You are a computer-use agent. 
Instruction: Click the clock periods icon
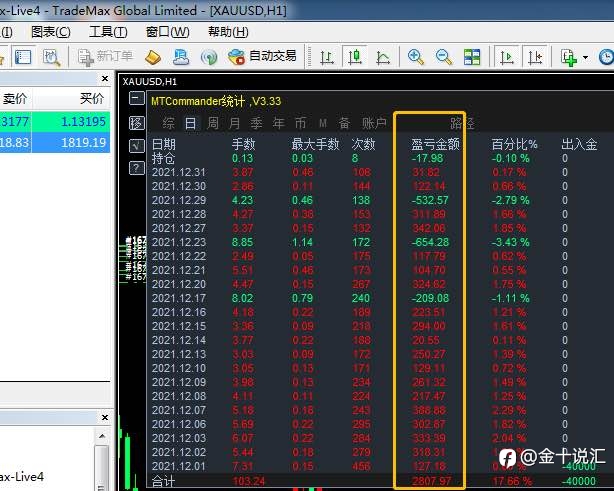pos(606,57)
